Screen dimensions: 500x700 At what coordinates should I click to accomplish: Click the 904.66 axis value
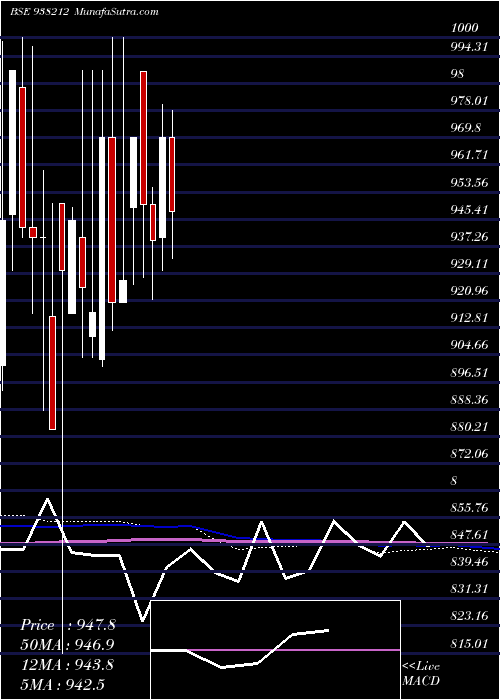pyautogui.click(x=469, y=345)
